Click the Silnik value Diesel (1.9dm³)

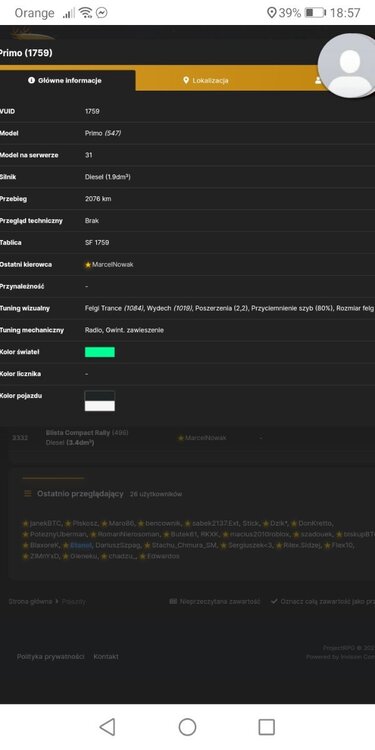tap(108, 177)
